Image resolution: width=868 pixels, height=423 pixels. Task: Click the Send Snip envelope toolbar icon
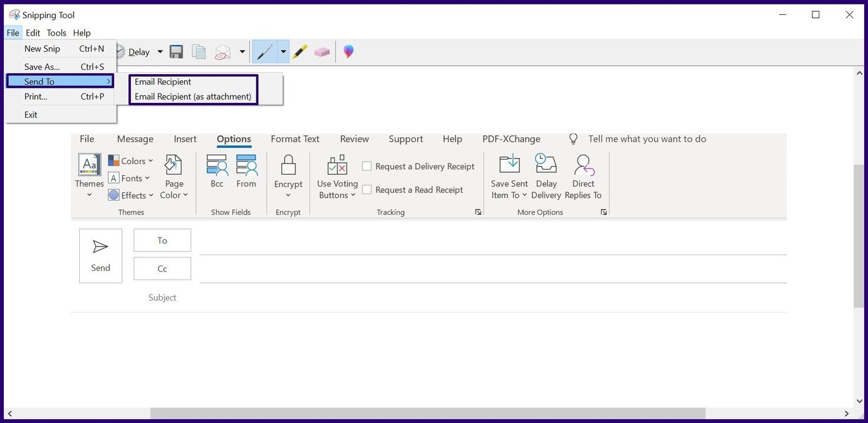223,52
